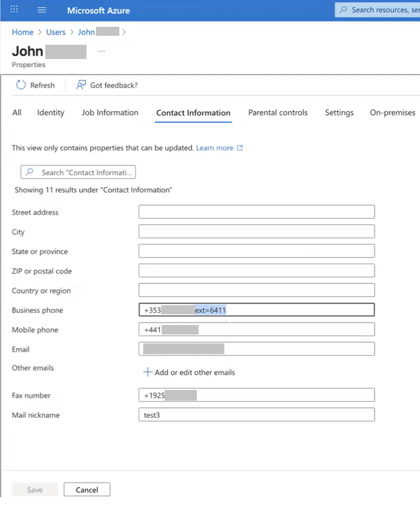The image size is (420, 508).
Task: Go to Home breadcrumb
Action: click(x=23, y=32)
